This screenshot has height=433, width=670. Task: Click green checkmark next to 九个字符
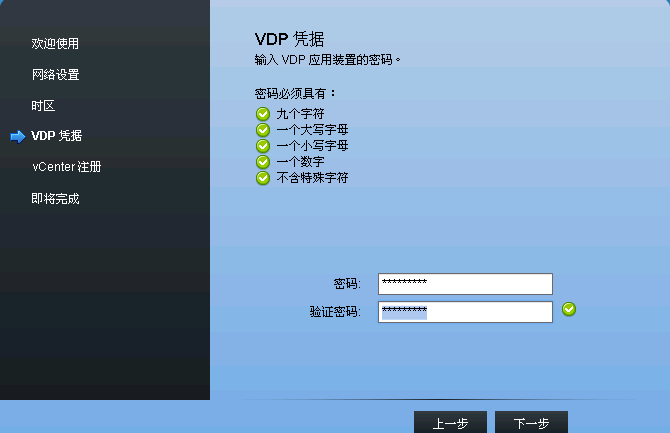pyautogui.click(x=263, y=114)
